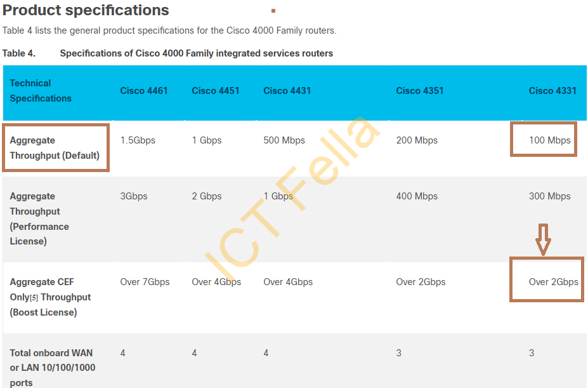Click the Cisco 4351 column header
The height and width of the screenshot is (388, 588).
pyautogui.click(x=420, y=91)
